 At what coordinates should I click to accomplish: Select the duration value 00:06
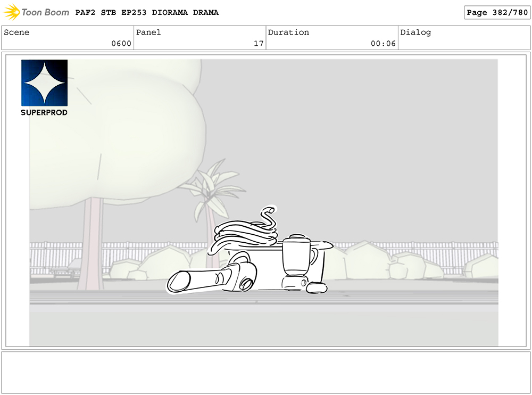tap(383, 44)
